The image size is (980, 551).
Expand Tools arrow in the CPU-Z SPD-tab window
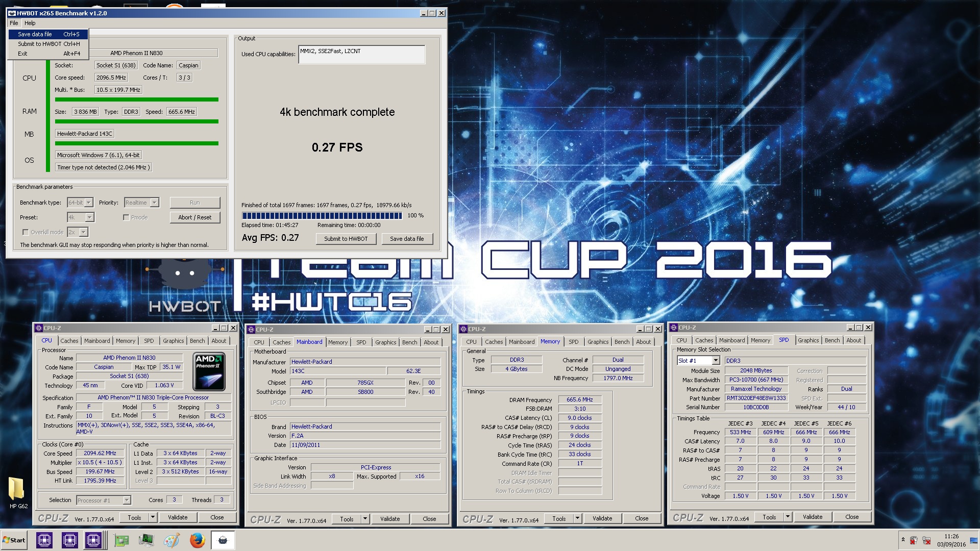788,517
